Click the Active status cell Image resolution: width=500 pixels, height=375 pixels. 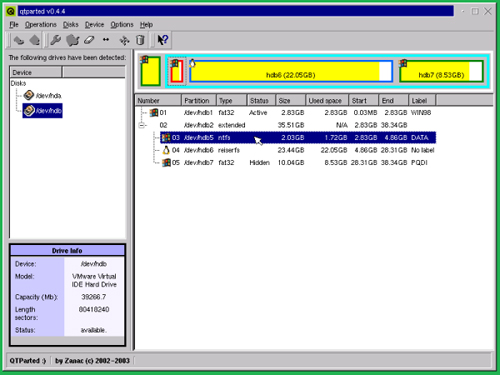click(258, 113)
